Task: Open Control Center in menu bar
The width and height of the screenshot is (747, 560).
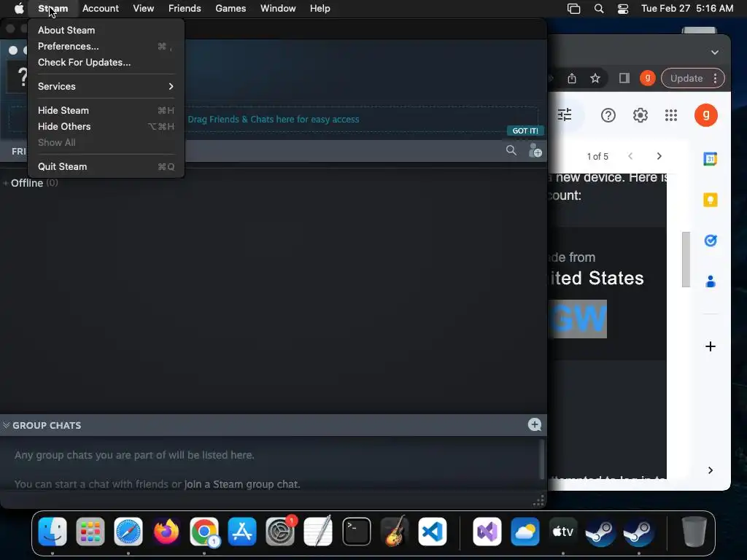Action: [623, 9]
